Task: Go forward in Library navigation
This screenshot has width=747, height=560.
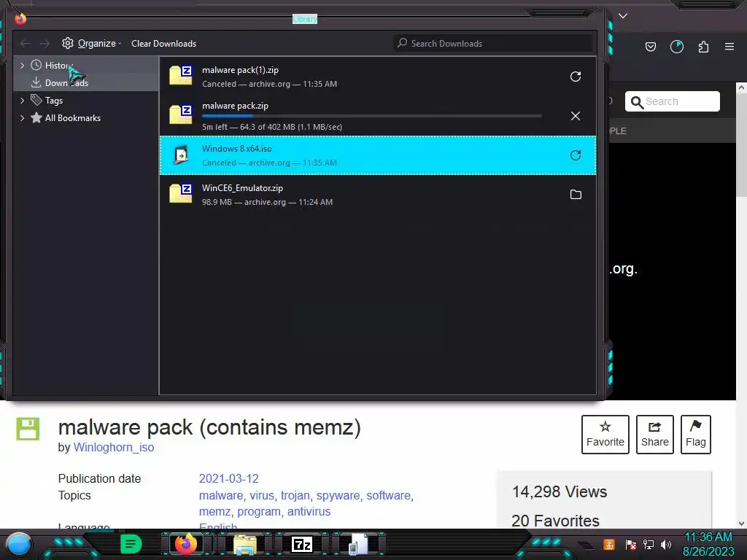Action: (44, 44)
